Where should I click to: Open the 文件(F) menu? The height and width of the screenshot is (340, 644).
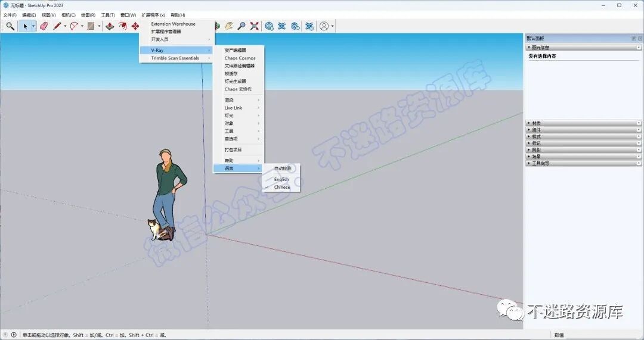[10, 15]
